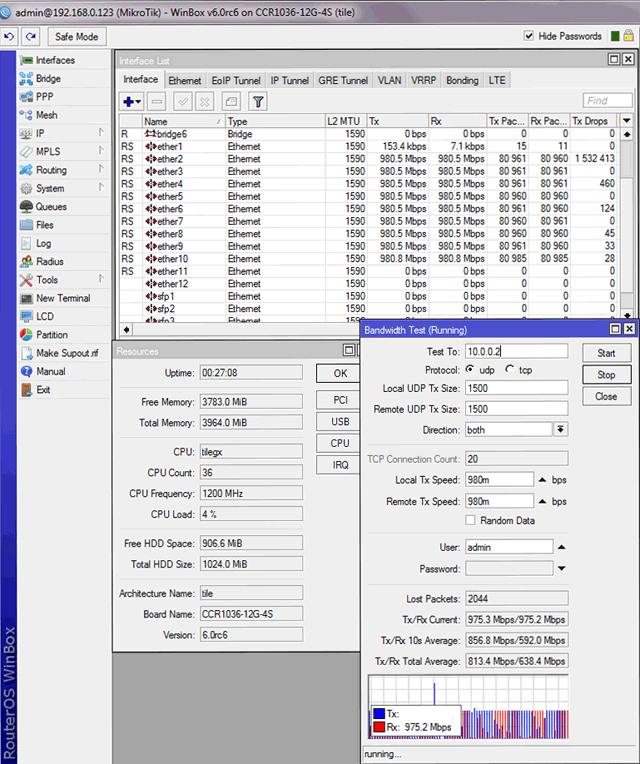Expand the IP submenu
This screenshot has height=764, width=640.
pos(101,132)
